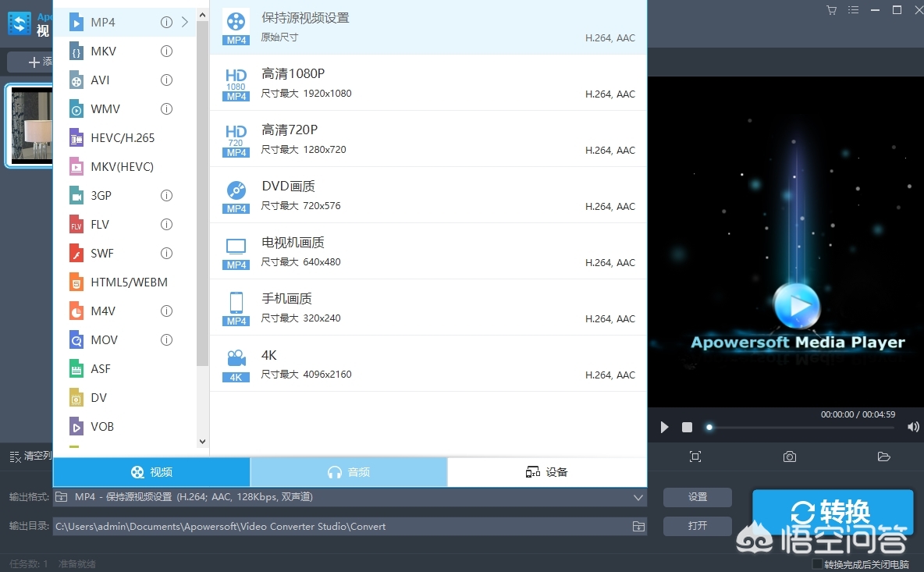The image size is (924, 572).
Task: Choose the DV format
Action: (x=124, y=398)
